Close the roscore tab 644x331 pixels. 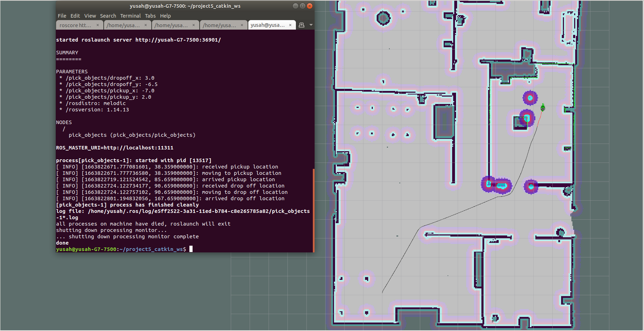98,25
